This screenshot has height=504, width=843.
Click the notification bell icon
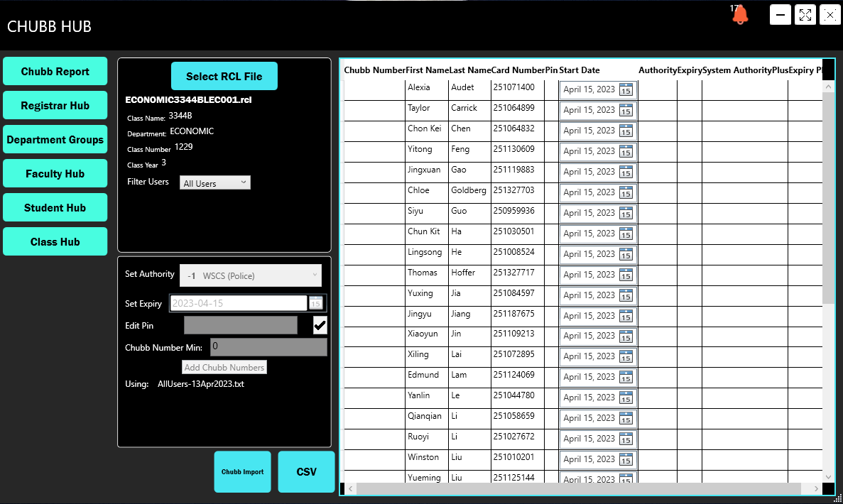740,15
